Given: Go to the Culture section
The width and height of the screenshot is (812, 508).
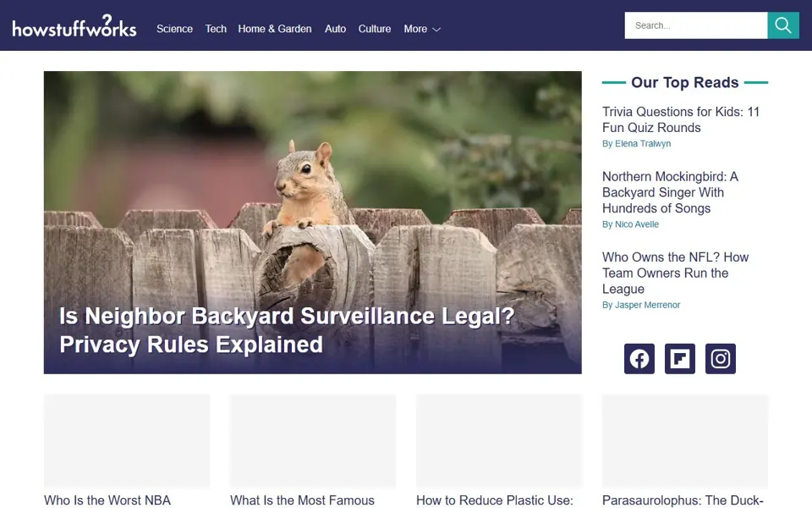Looking at the screenshot, I should 375,29.
